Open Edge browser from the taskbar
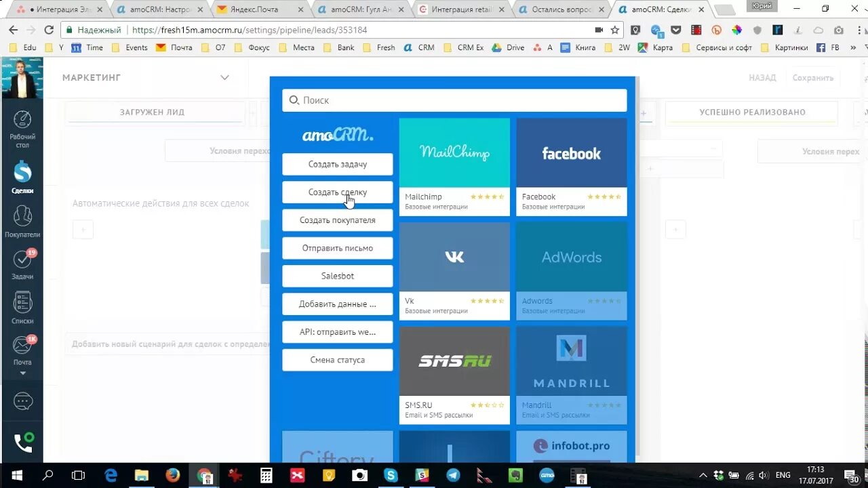The height and width of the screenshot is (488, 868). coord(111,475)
